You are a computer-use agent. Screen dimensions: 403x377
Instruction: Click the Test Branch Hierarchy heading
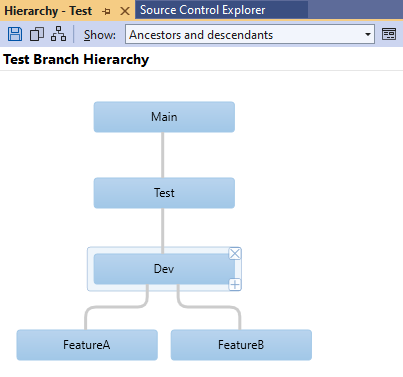76,60
